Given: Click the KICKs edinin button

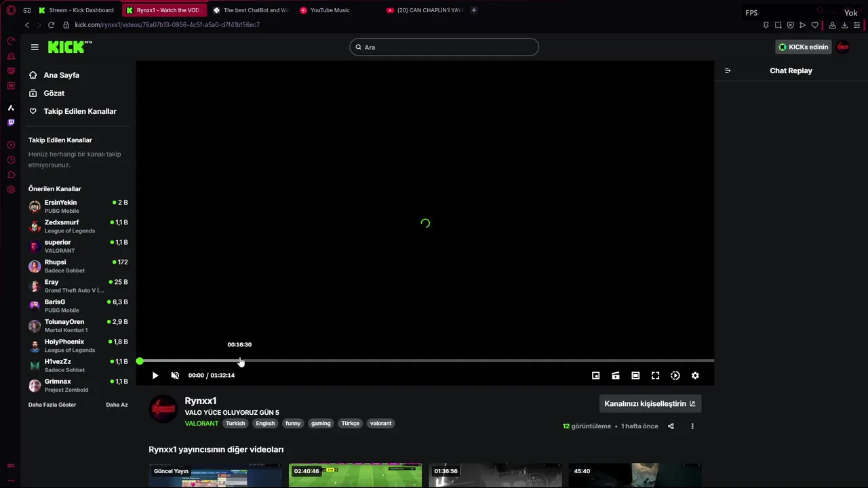Looking at the screenshot, I should click(x=804, y=47).
